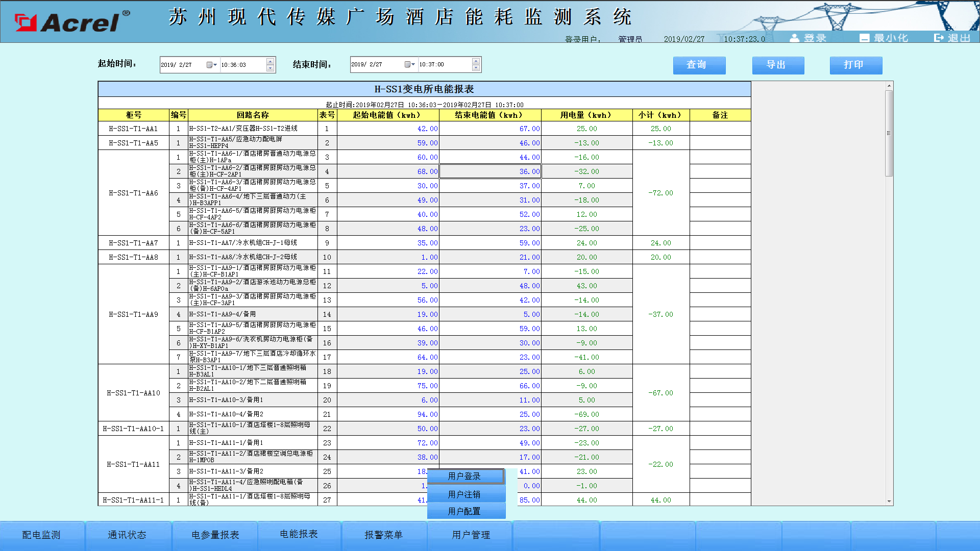Screen dimensions: 980x551
Task: Open start date calendar dropdown
Action: [x=212, y=65]
